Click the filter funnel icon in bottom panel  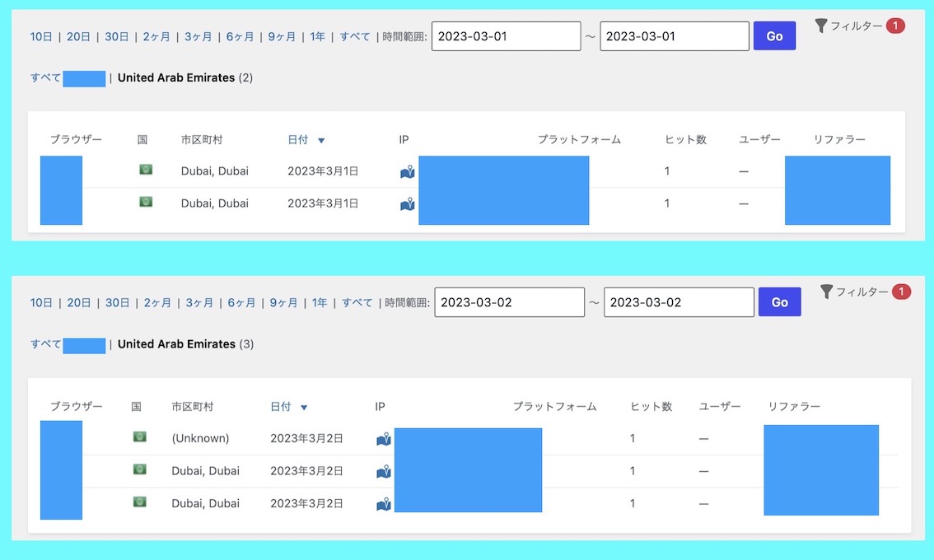826,292
